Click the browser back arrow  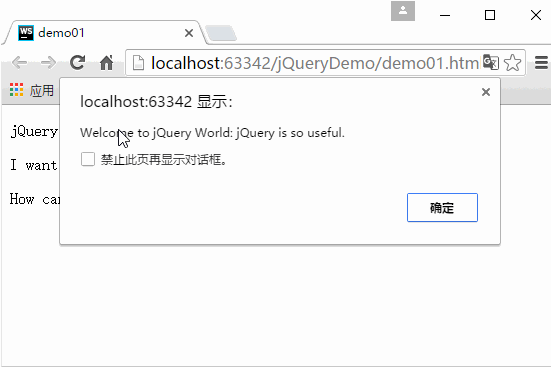pyautogui.click(x=19, y=63)
